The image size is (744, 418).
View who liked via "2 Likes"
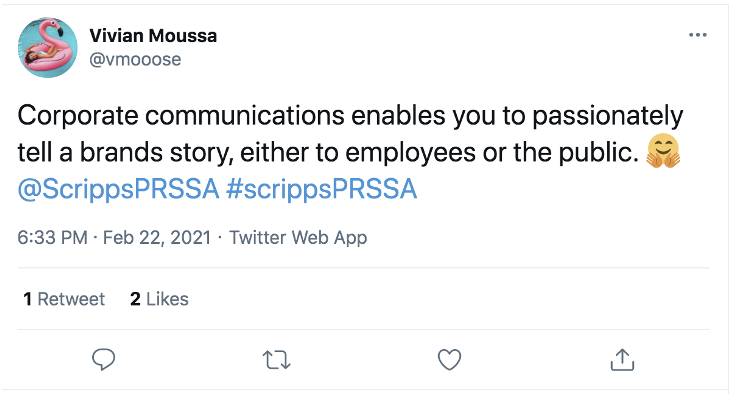tap(159, 298)
